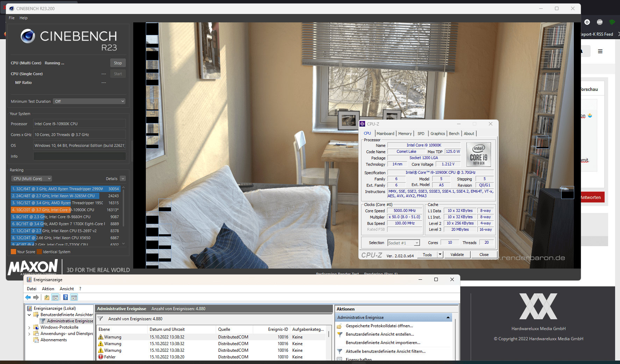Switch to the About tab in CPU-Z
This screenshot has height=364, width=620.
coord(469,134)
